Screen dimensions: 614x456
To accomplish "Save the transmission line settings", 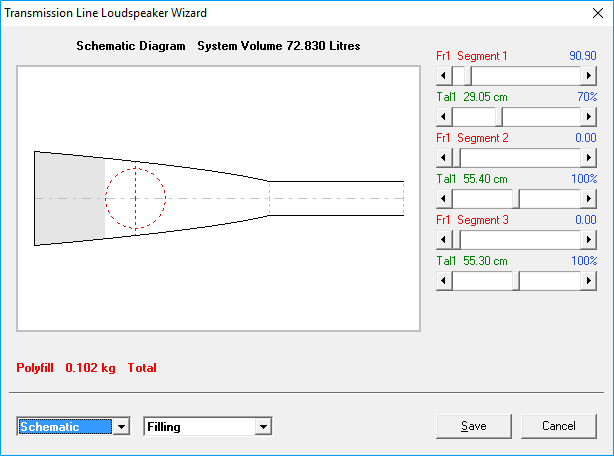I will (474, 426).
